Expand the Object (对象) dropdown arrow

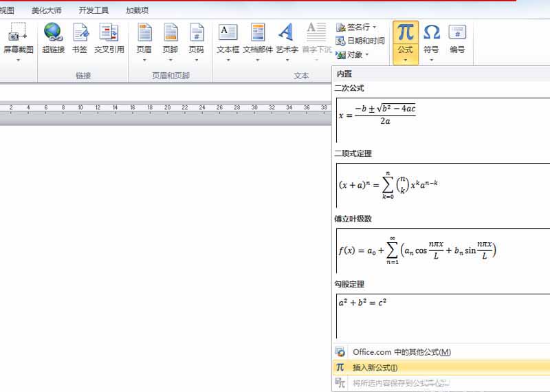pyautogui.click(x=367, y=55)
